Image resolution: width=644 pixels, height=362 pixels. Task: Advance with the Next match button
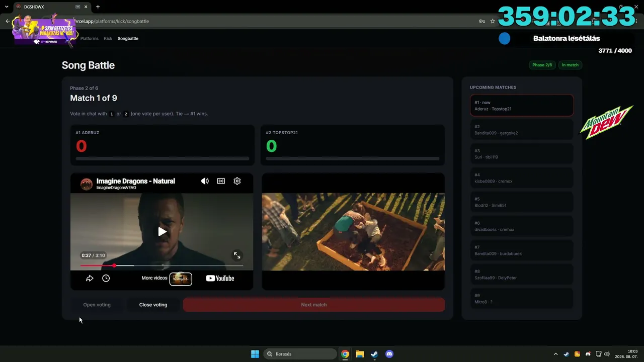coord(314,305)
